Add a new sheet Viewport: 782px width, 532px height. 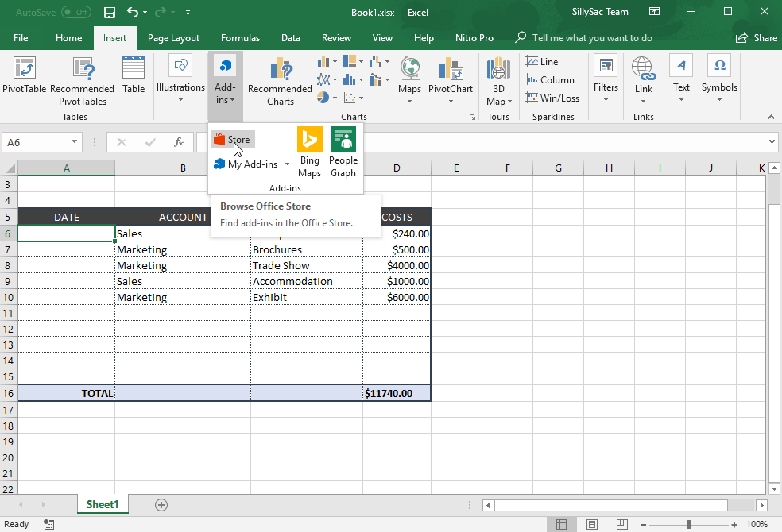point(161,505)
